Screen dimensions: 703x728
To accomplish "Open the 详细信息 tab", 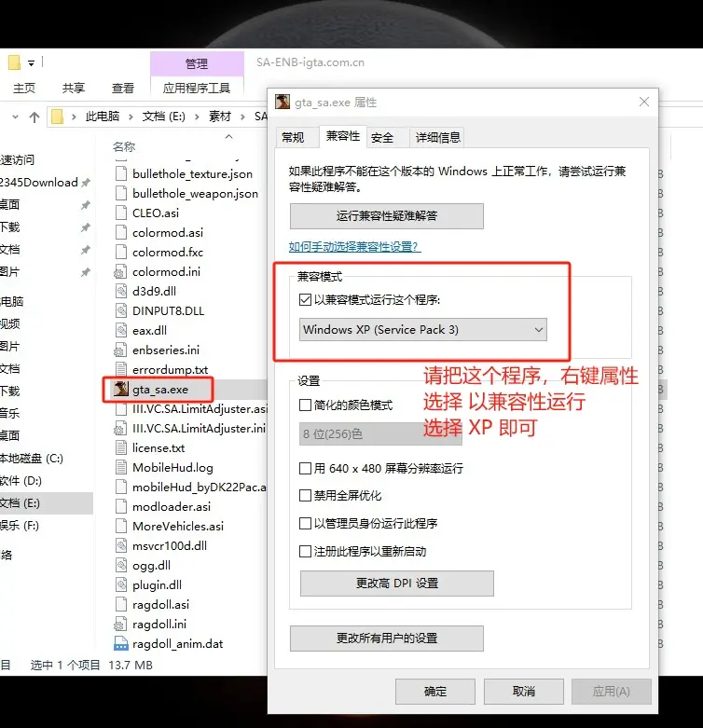I will [x=437, y=137].
